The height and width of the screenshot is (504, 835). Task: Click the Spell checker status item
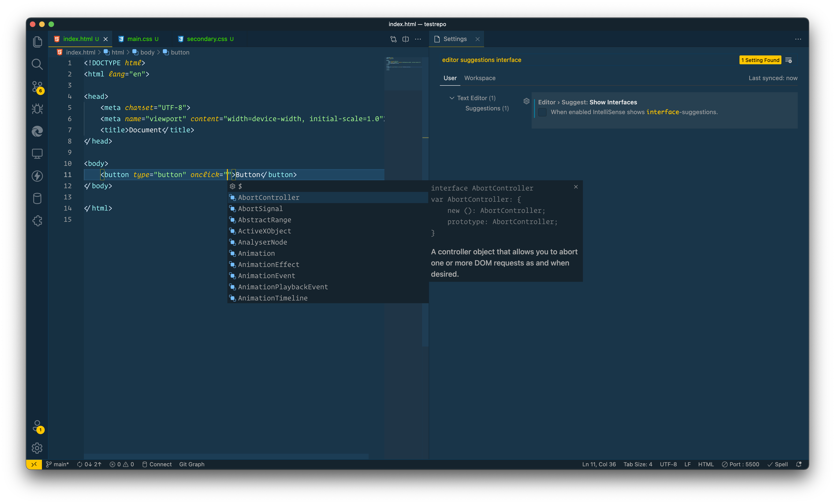click(777, 464)
